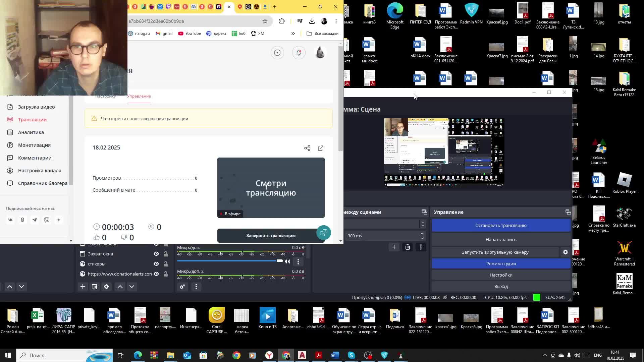
Task: Hide the стикеры source
Action: [x=156, y=264]
